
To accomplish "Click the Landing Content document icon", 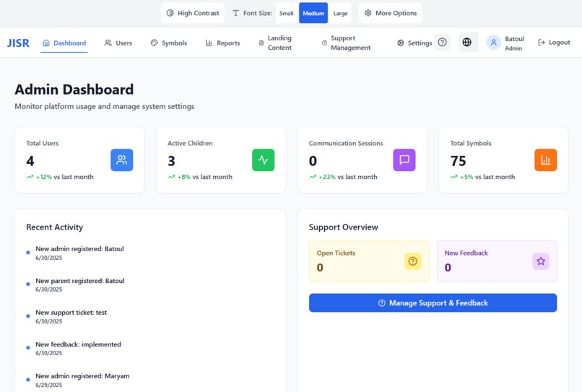I will (x=261, y=43).
